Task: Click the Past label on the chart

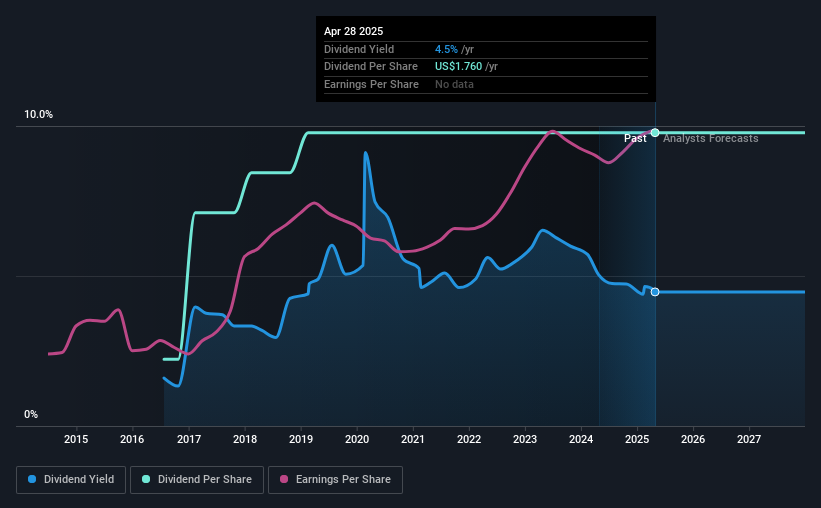Action: point(635,138)
